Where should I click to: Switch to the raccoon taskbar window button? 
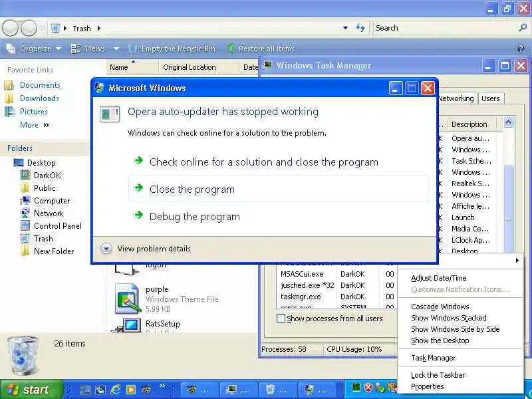tap(199, 390)
